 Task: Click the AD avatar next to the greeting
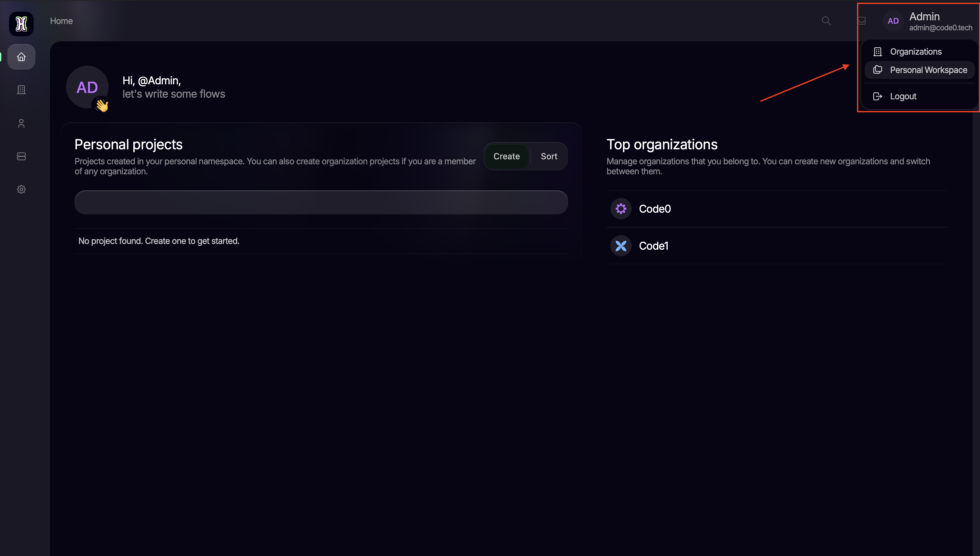87,87
